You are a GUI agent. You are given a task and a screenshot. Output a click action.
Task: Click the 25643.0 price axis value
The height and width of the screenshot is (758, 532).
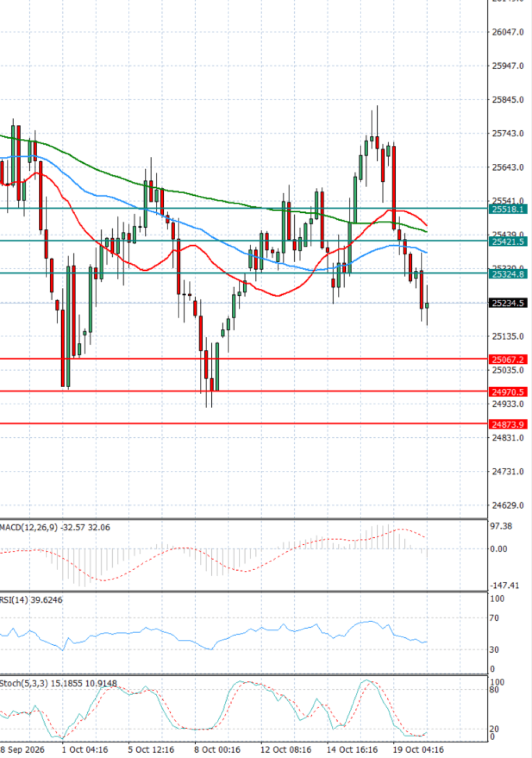[508, 167]
